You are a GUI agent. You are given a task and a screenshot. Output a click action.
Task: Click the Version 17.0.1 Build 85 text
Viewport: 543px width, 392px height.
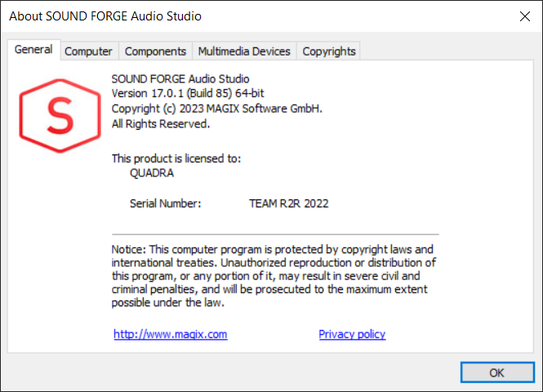[x=187, y=93]
